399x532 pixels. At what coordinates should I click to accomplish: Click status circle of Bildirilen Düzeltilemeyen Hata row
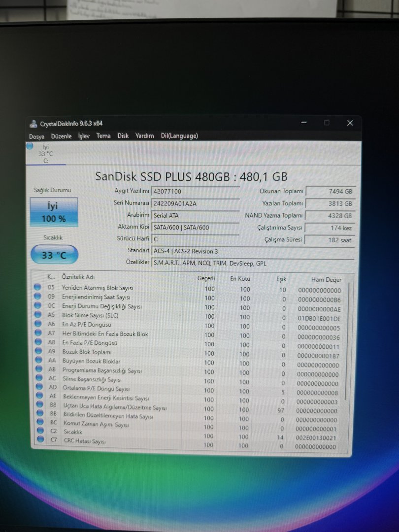coord(40,413)
